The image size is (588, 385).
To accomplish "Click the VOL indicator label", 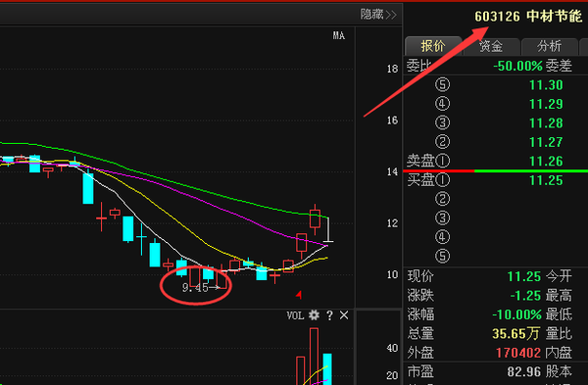I will (295, 315).
